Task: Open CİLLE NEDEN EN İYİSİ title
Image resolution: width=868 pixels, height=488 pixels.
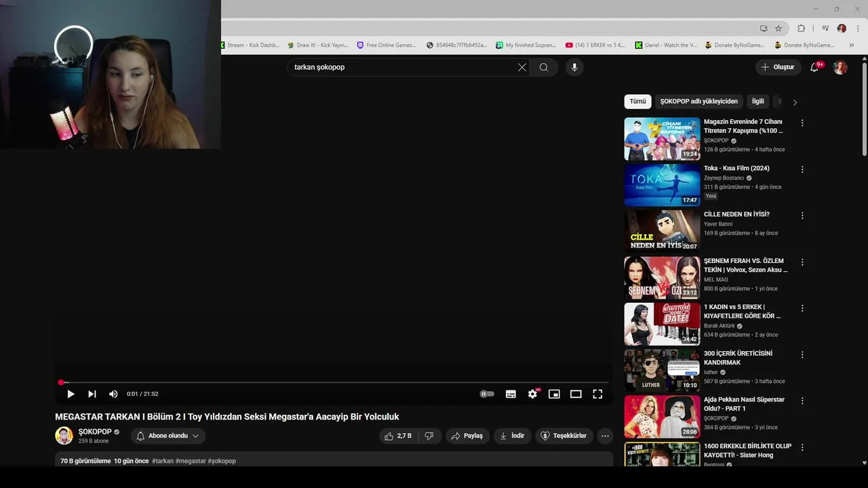Action: point(736,214)
